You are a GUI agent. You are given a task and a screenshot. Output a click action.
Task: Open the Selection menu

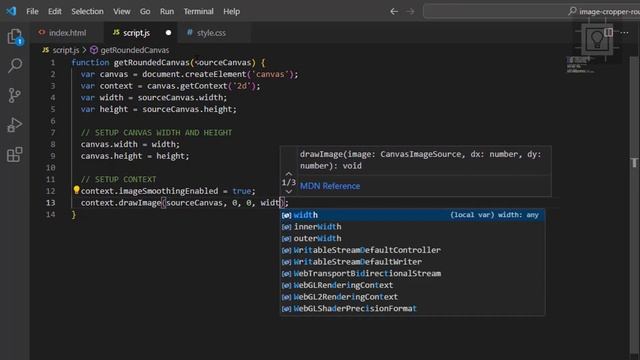[x=87, y=11]
